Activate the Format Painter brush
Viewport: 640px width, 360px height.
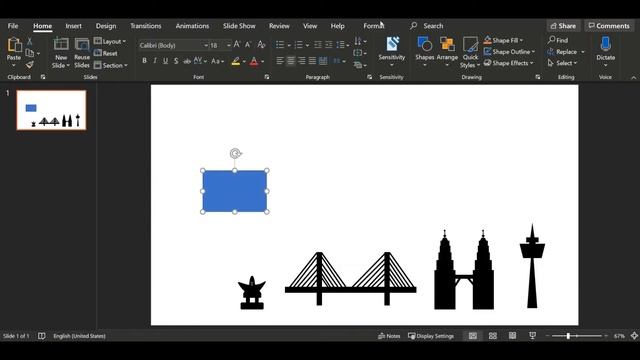point(29,65)
